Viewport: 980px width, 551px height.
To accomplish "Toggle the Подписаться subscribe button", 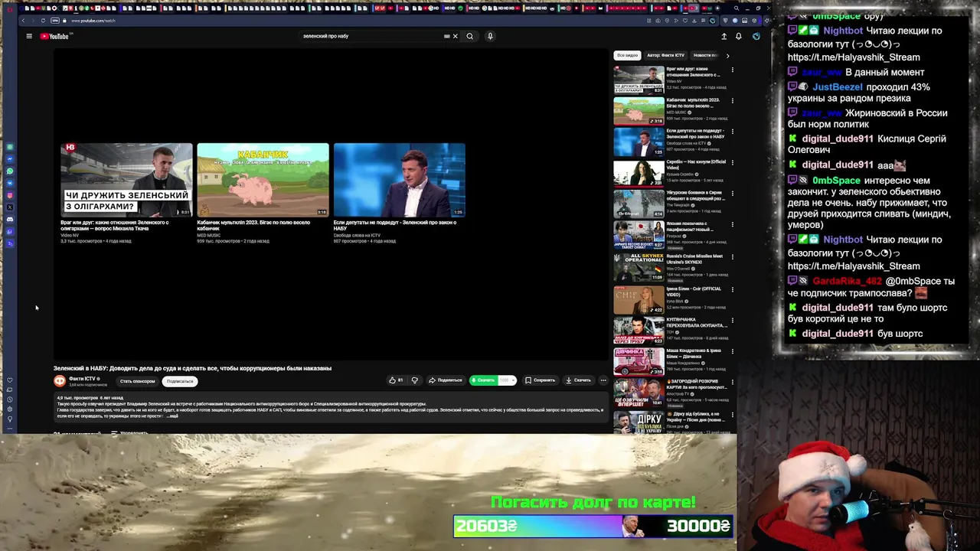I will tap(180, 381).
